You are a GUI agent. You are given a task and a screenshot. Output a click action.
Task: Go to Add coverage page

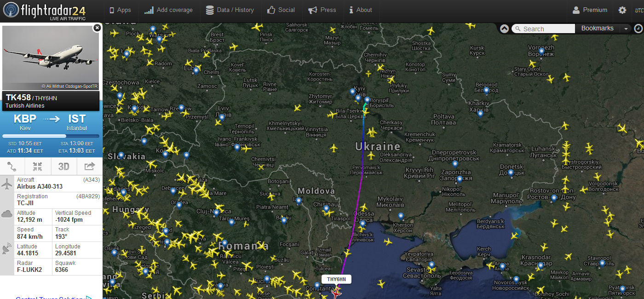(x=168, y=10)
